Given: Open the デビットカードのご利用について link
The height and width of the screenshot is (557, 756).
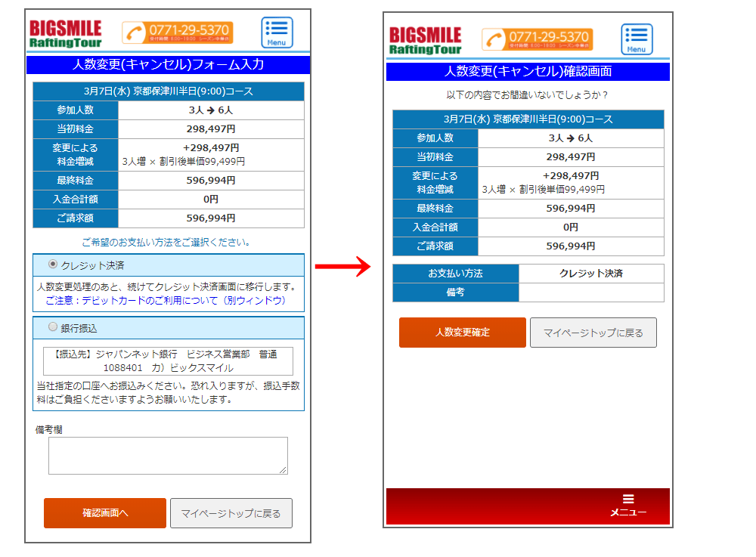Looking at the screenshot, I should click(x=166, y=300).
